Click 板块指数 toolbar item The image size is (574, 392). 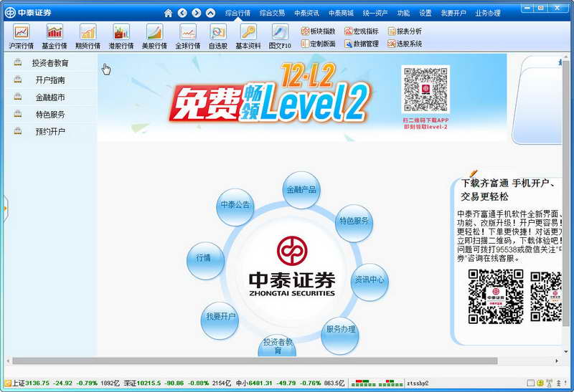318,31
